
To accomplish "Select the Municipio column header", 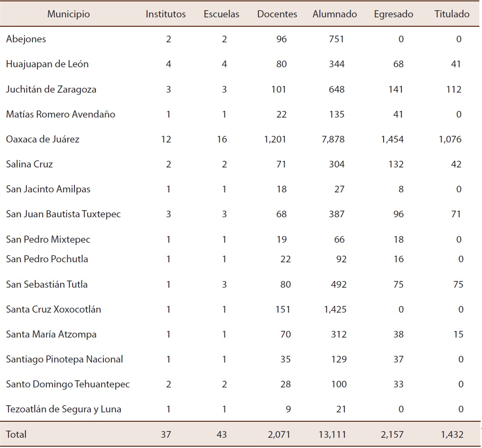I will pyautogui.click(x=69, y=14).
